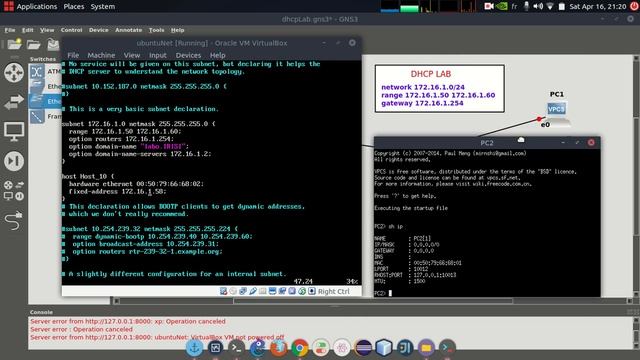Image resolution: width=640 pixels, height=360 pixels.
Task: Open the VirtualBox Input menu
Action: tap(158, 55)
